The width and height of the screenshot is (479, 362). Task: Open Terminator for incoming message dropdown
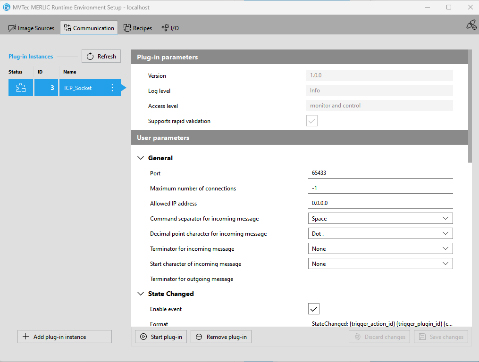click(x=380, y=248)
